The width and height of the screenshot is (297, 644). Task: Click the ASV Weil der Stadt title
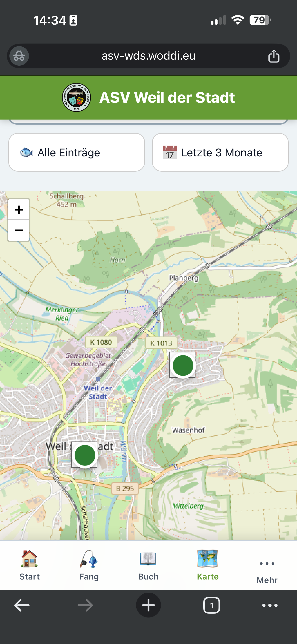tap(167, 97)
